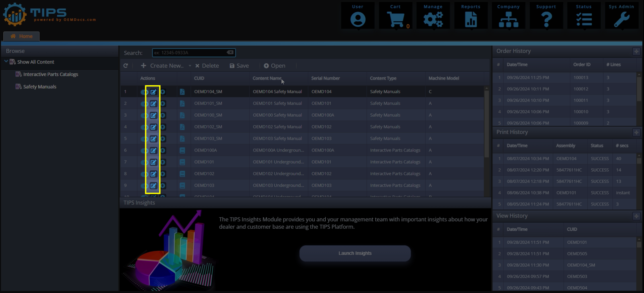
Task: Click the book icon for OEMD101 catalog row
Action: (x=182, y=162)
